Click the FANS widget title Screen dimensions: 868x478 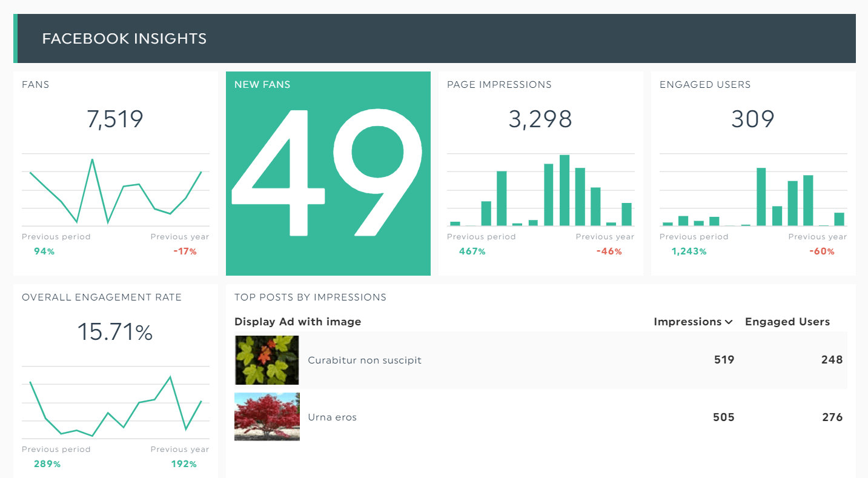36,85
